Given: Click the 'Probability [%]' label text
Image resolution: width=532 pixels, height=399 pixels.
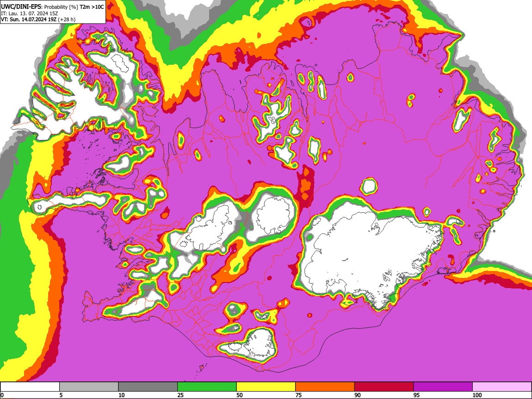Looking at the screenshot, I should click(x=62, y=7).
